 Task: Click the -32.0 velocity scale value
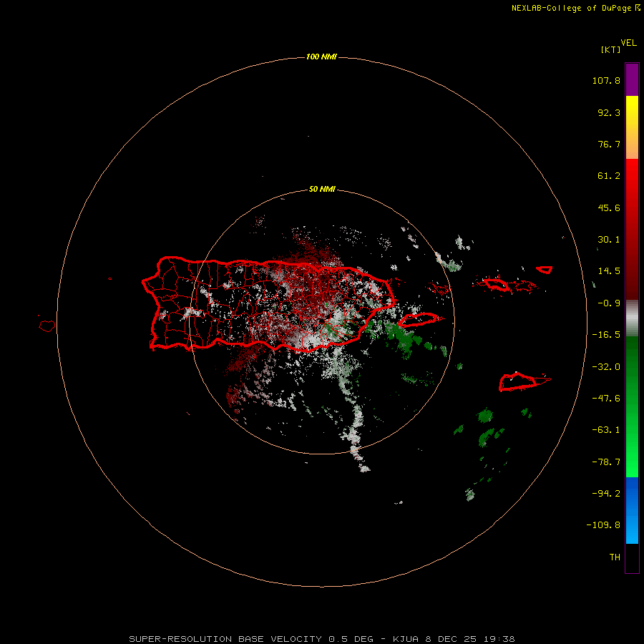(606, 367)
